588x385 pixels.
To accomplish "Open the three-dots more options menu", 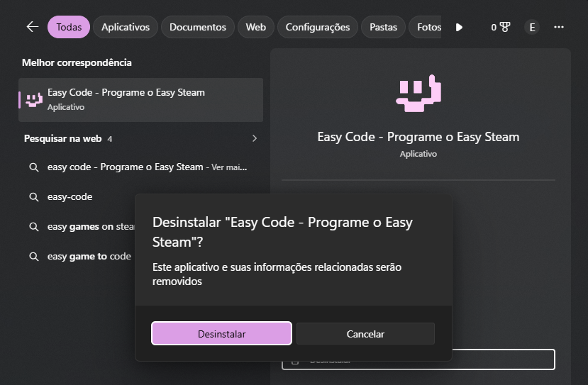I will (559, 27).
